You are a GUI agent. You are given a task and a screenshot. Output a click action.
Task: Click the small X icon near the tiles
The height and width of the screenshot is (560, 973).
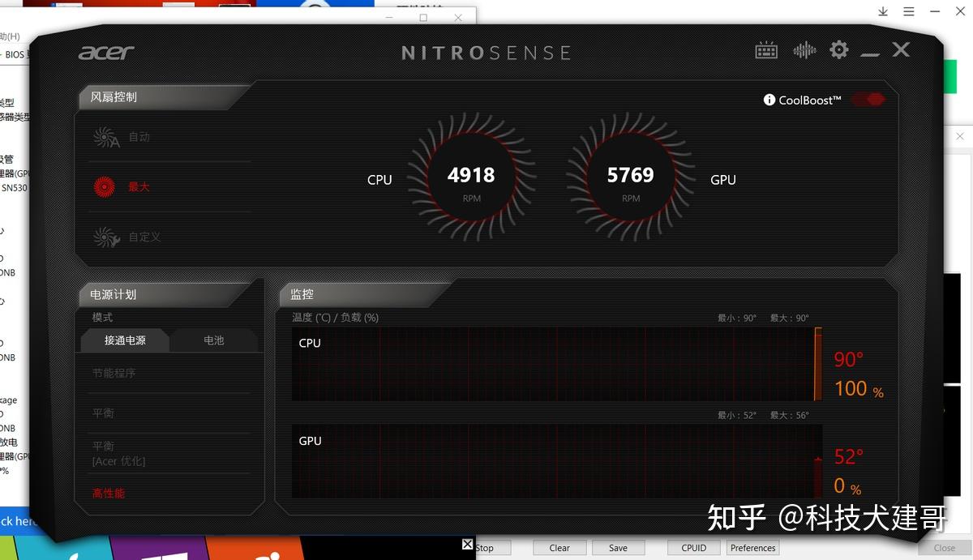point(467,545)
